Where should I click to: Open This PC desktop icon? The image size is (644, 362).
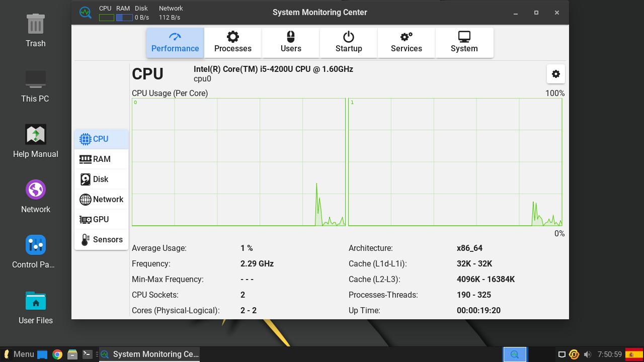(35, 86)
